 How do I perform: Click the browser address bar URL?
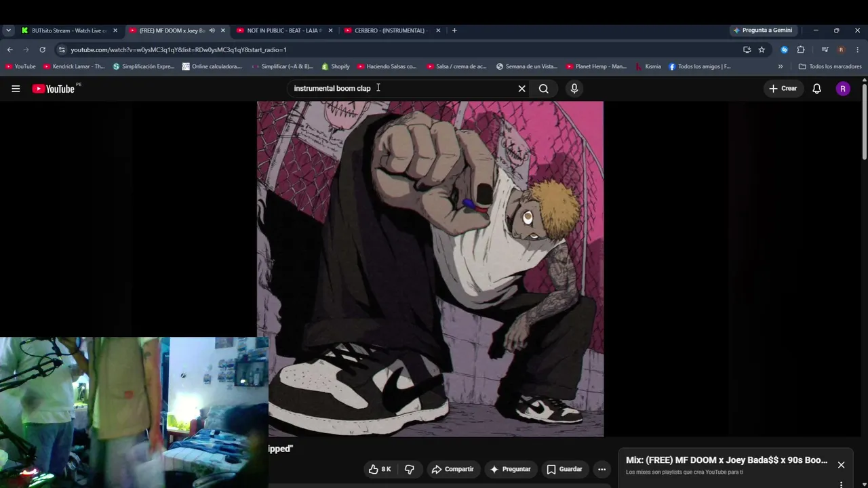[179, 49]
